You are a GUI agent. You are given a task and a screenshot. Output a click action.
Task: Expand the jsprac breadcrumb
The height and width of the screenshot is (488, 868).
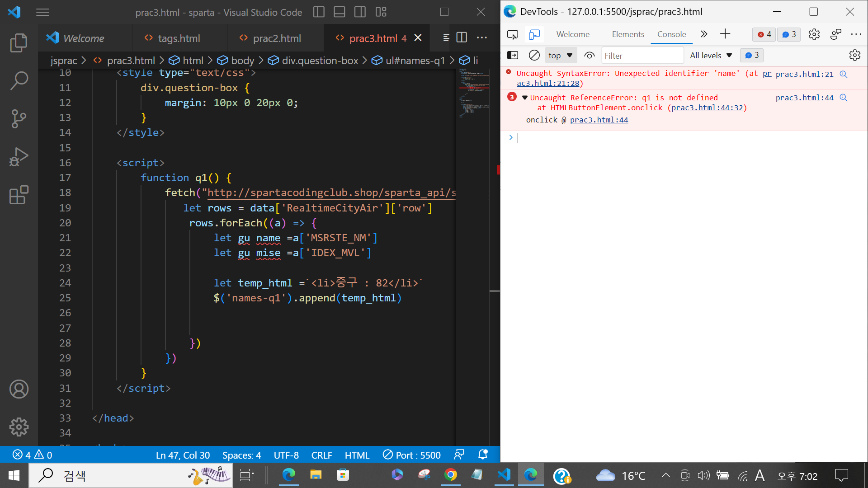coord(64,61)
